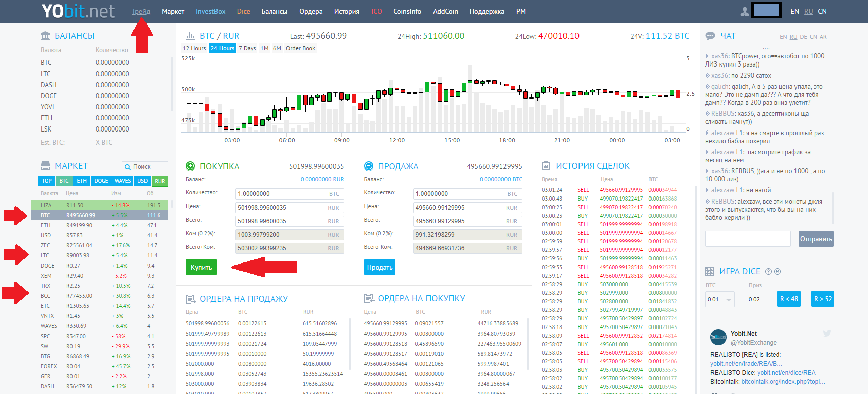Screen dimensions: 868x394
Task: Select the ZEC market row
Action: click(100, 245)
